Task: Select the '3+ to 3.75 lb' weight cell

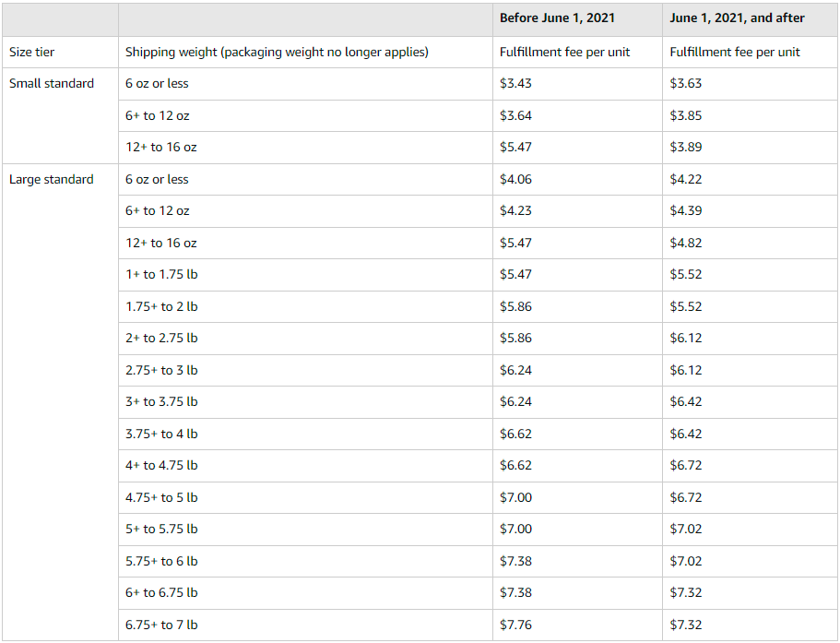Action: click(x=305, y=402)
